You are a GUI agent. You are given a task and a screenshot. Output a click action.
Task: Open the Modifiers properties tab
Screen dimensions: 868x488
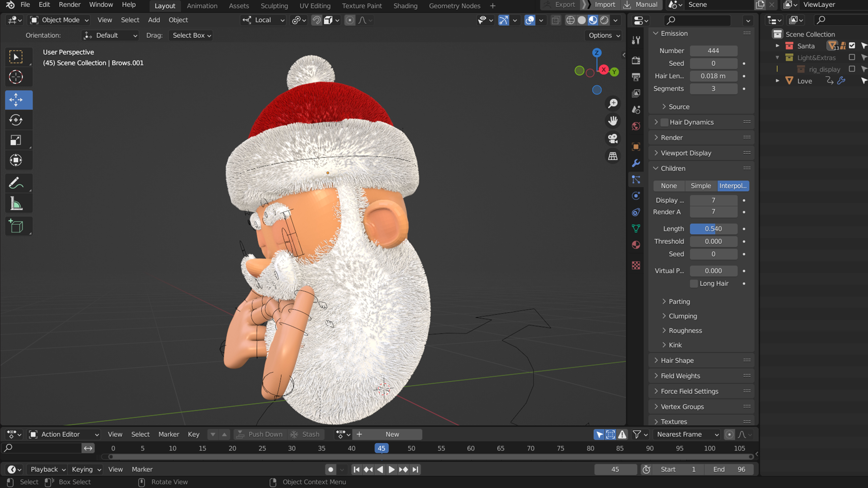pyautogui.click(x=636, y=163)
